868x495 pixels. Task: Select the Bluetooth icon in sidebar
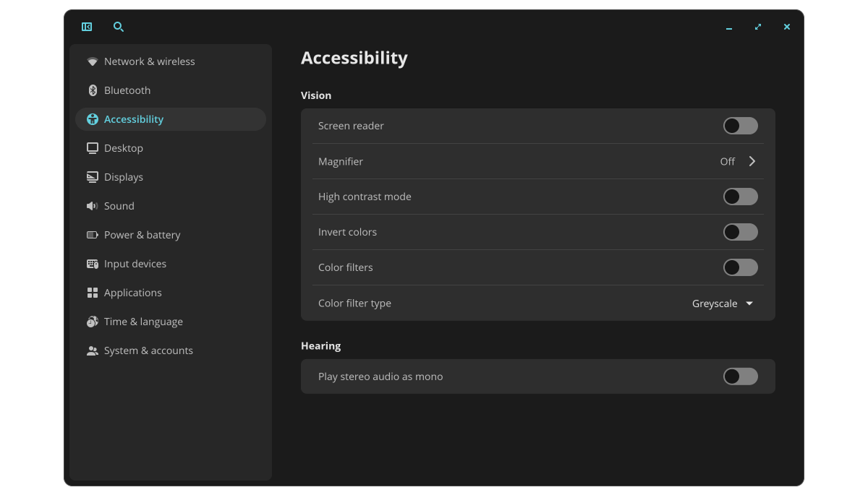point(93,90)
